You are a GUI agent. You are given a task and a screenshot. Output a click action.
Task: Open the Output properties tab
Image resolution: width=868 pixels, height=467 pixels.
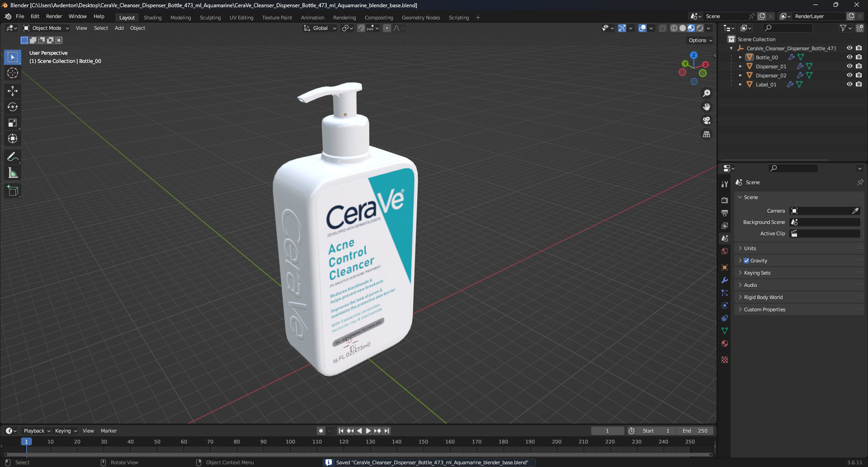tap(725, 213)
